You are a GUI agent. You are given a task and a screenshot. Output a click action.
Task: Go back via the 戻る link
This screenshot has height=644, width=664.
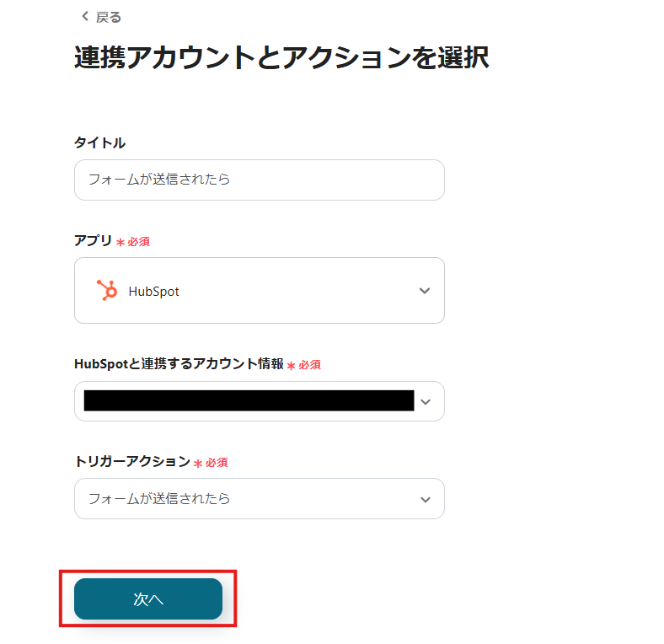pos(108,17)
